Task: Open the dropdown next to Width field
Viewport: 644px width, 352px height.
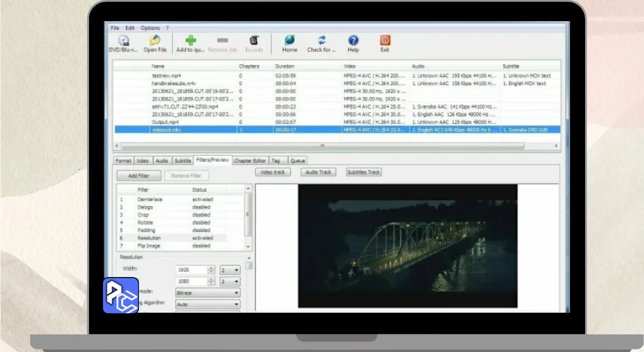Action: (230, 270)
